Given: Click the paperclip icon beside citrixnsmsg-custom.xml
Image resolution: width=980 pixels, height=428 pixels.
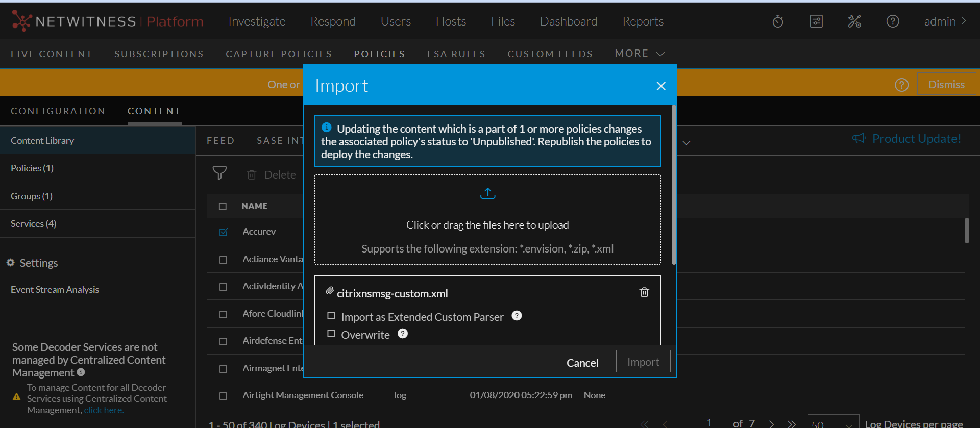Looking at the screenshot, I should pos(330,291).
